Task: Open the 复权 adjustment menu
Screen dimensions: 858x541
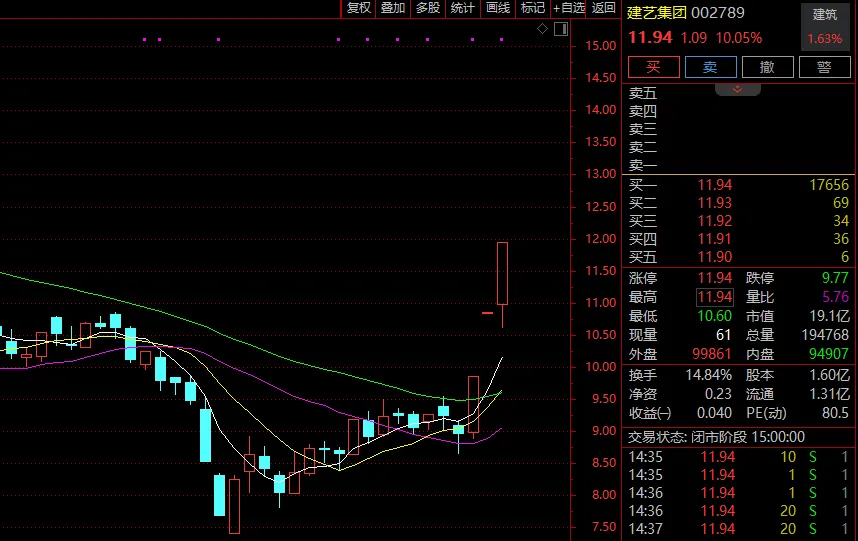Action: [x=359, y=8]
